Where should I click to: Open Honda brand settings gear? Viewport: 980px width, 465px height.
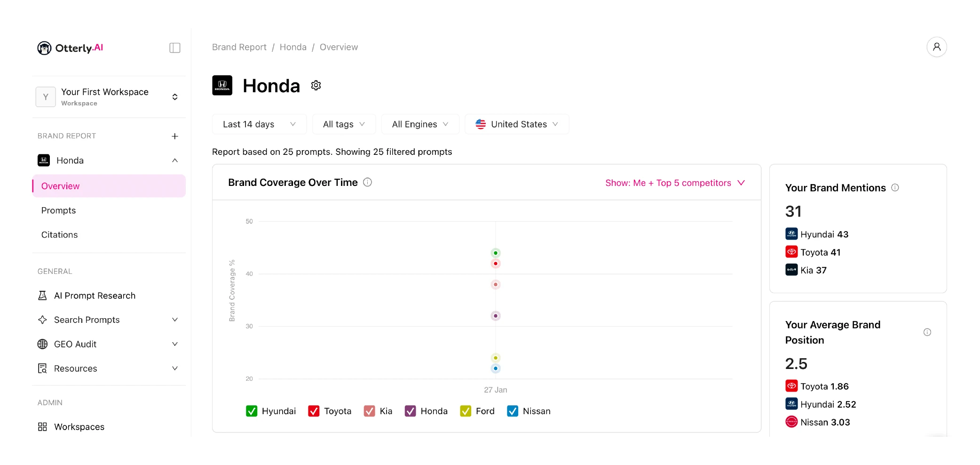click(316, 86)
